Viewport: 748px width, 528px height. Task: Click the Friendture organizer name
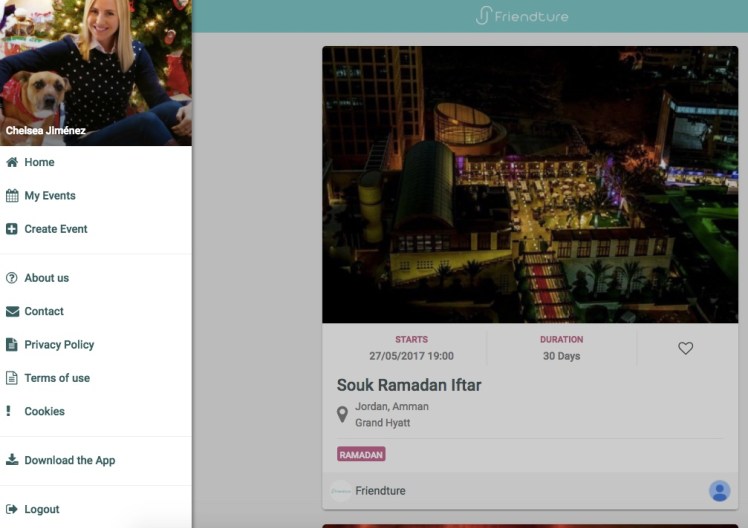[x=380, y=491]
